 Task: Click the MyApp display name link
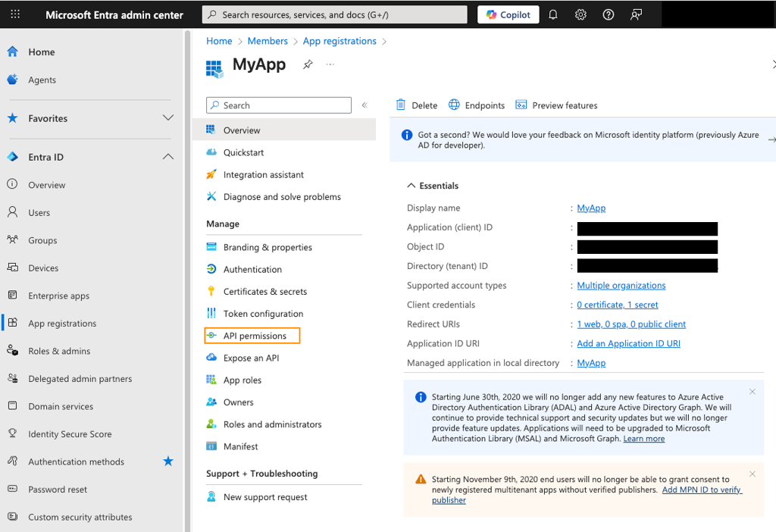591,208
